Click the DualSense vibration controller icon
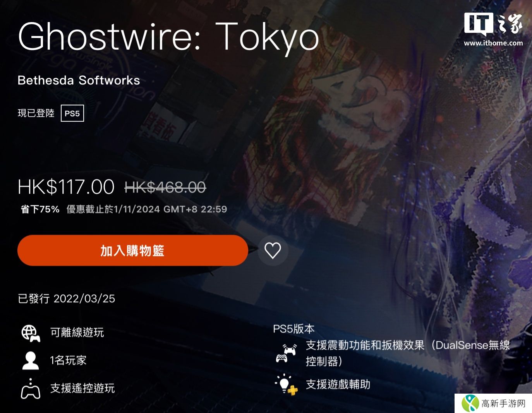This screenshot has height=413, width=532. point(286,353)
